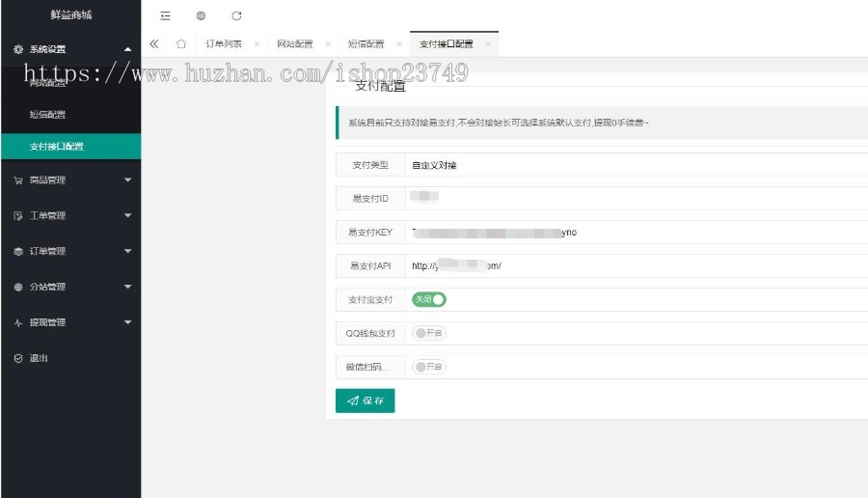Click 退出 to log out
Image resolution: width=868 pixels, height=498 pixels.
(39, 358)
